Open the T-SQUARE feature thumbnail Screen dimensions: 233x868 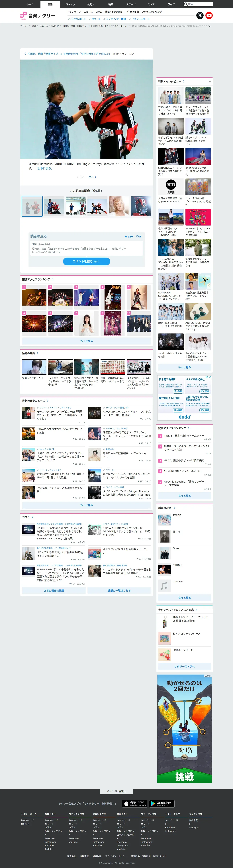tap(171, 96)
